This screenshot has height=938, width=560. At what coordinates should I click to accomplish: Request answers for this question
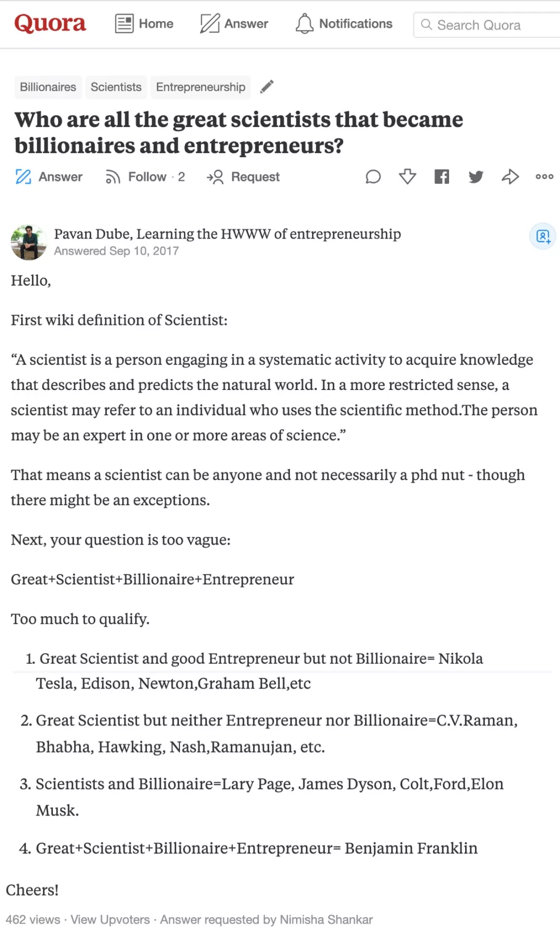[x=243, y=177]
